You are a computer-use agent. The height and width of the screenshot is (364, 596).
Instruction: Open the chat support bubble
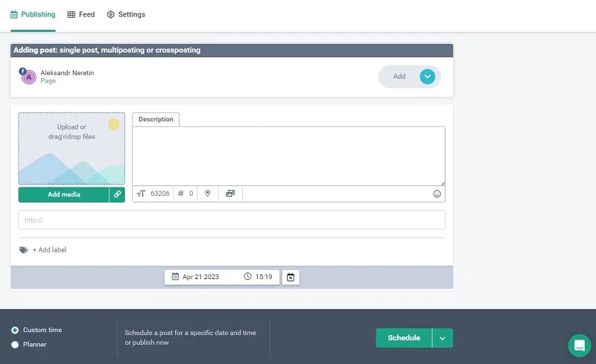pos(579,345)
